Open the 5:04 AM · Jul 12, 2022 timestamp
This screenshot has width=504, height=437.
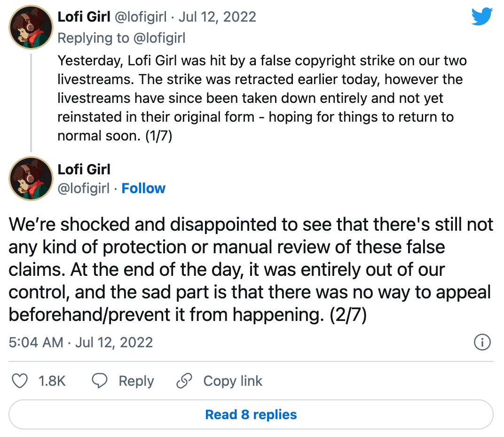click(81, 343)
